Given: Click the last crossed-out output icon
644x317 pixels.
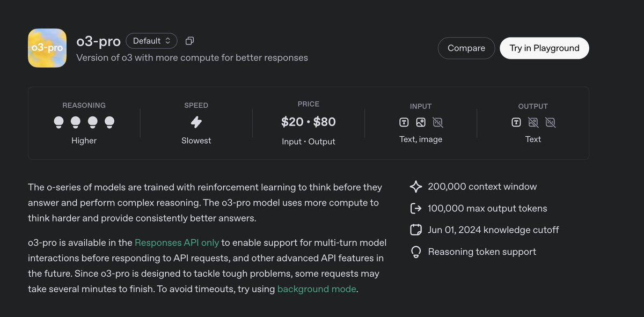Looking at the screenshot, I should 550,122.
